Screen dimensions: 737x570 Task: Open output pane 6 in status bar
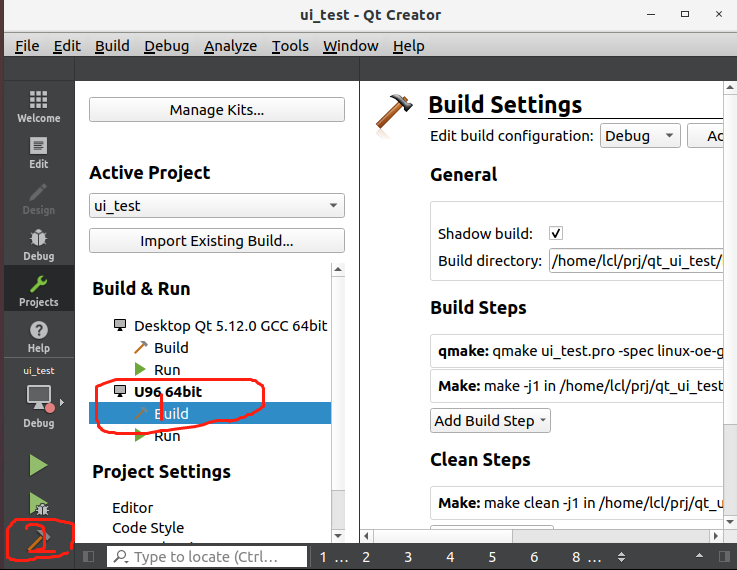(534, 557)
